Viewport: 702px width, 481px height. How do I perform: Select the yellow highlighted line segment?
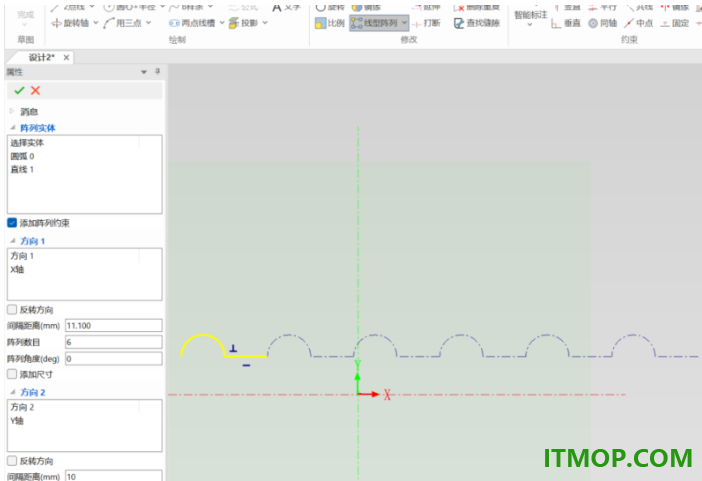246,356
